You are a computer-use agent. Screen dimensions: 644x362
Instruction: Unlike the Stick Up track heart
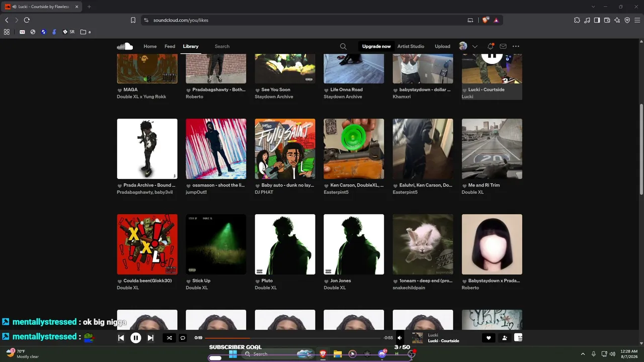click(189, 281)
